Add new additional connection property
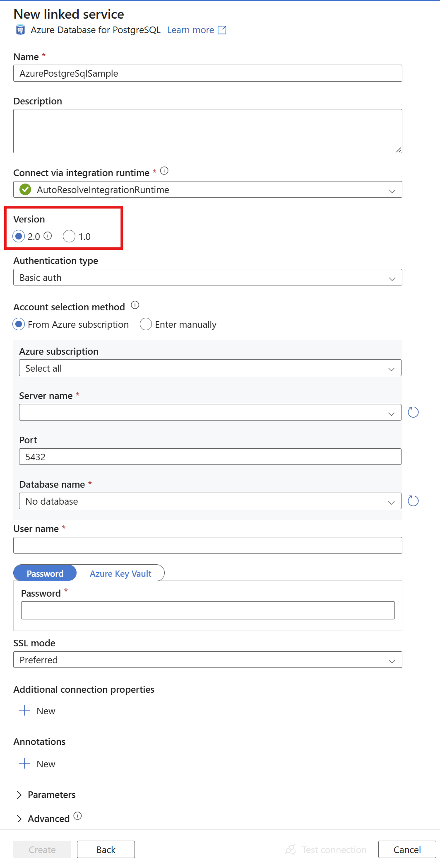Viewport: 440px width, 868px height. [x=37, y=711]
